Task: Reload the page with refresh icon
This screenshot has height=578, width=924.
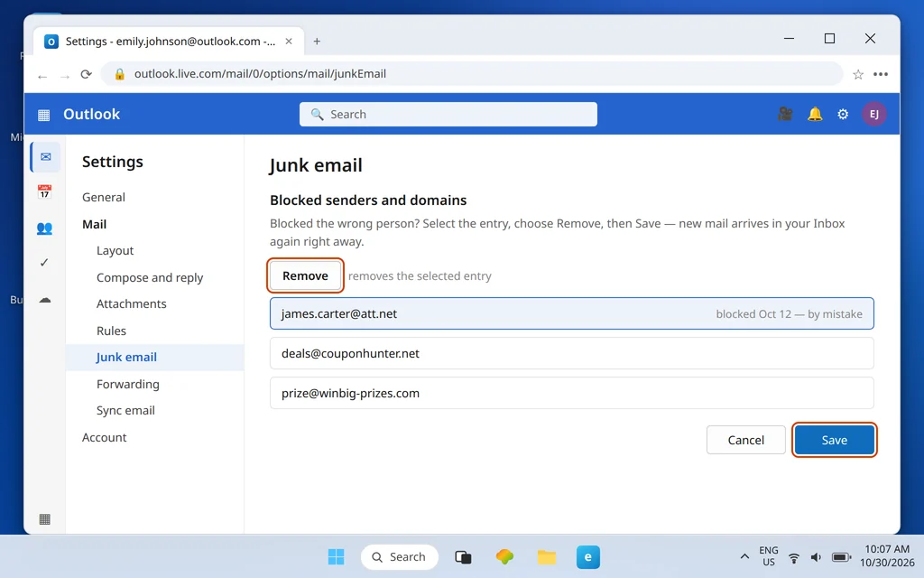Action: [x=87, y=74]
